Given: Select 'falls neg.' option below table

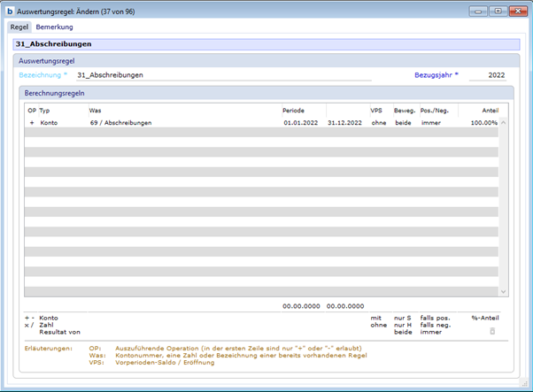Looking at the screenshot, I should click(436, 324).
